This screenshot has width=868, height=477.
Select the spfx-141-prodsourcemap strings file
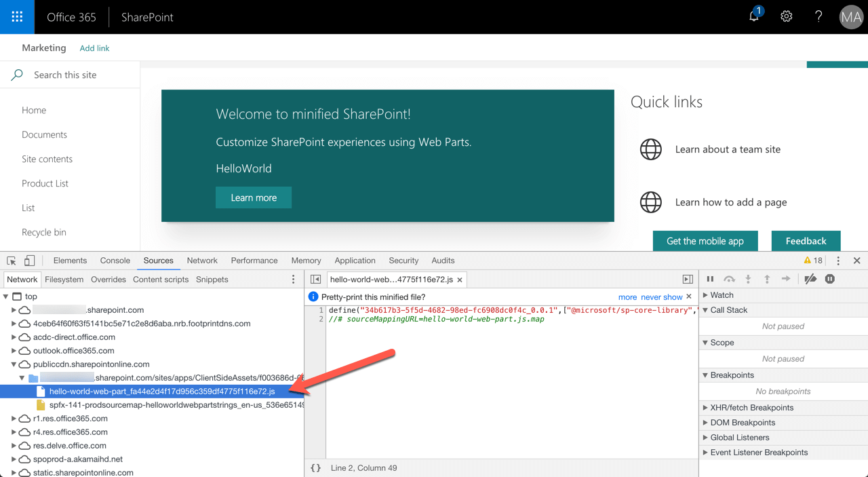click(x=176, y=405)
